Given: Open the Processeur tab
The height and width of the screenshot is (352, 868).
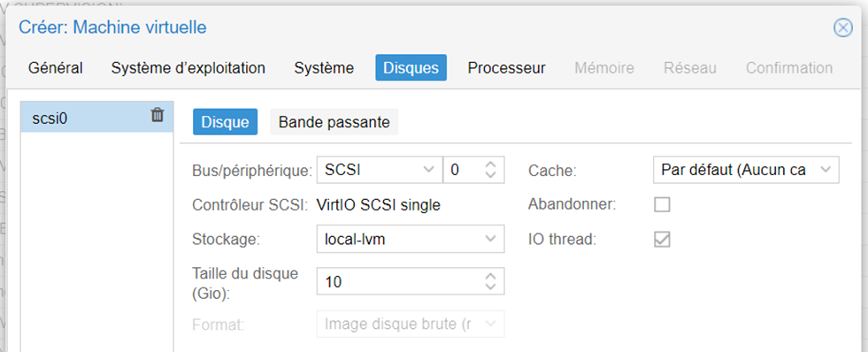Looking at the screenshot, I should pyautogui.click(x=506, y=68).
